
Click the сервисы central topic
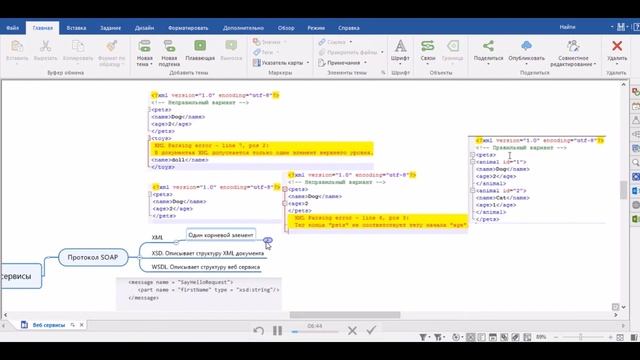pos(20,276)
